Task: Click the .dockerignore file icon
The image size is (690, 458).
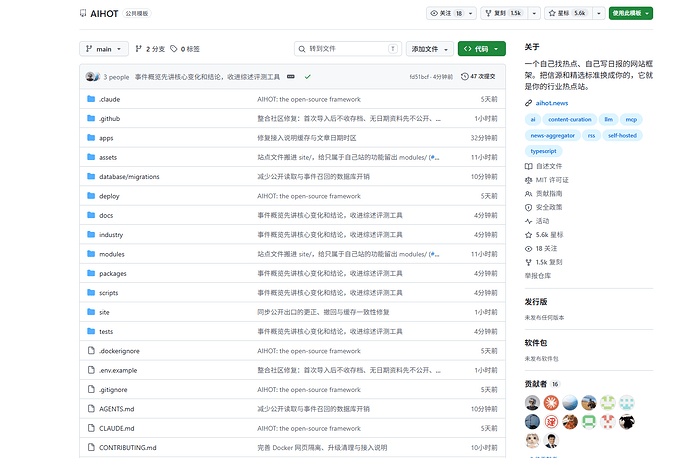Action: pyautogui.click(x=91, y=351)
